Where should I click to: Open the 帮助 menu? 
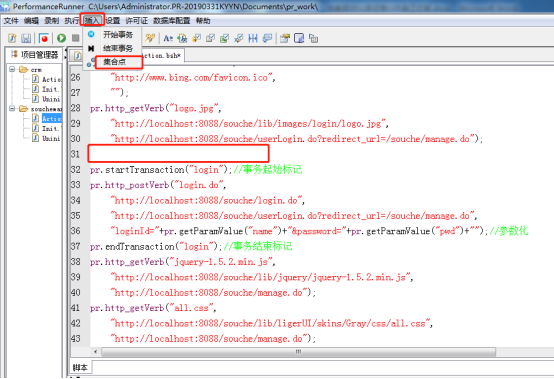(203, 21)
